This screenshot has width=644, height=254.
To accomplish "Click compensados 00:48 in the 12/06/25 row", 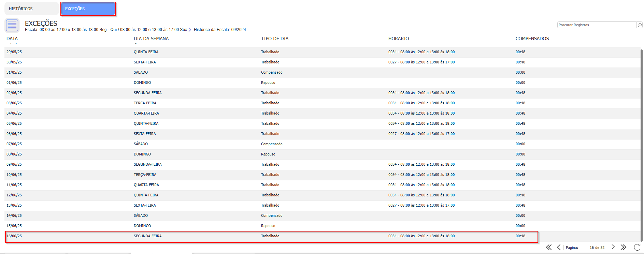I will coord(520,195).
